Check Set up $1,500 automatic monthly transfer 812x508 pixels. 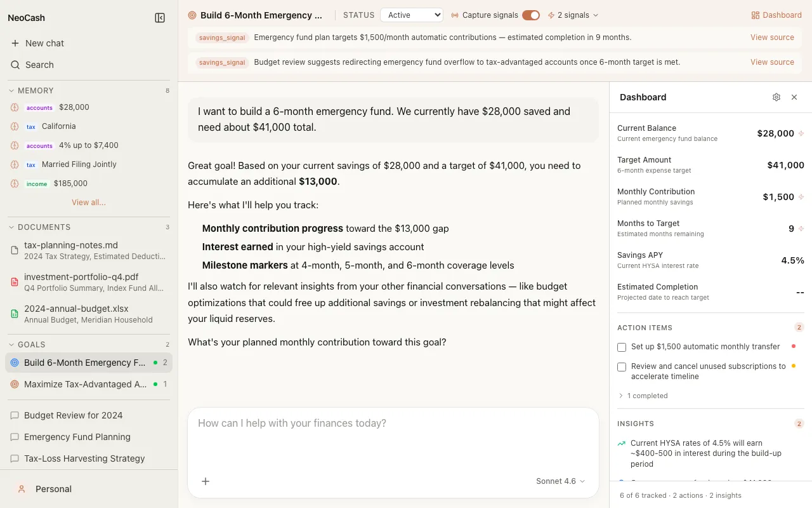tap(622, 347)
